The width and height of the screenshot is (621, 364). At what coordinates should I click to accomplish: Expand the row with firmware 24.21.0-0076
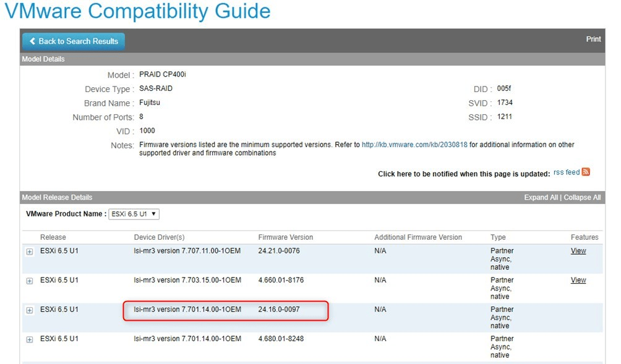tap(30, 252)
